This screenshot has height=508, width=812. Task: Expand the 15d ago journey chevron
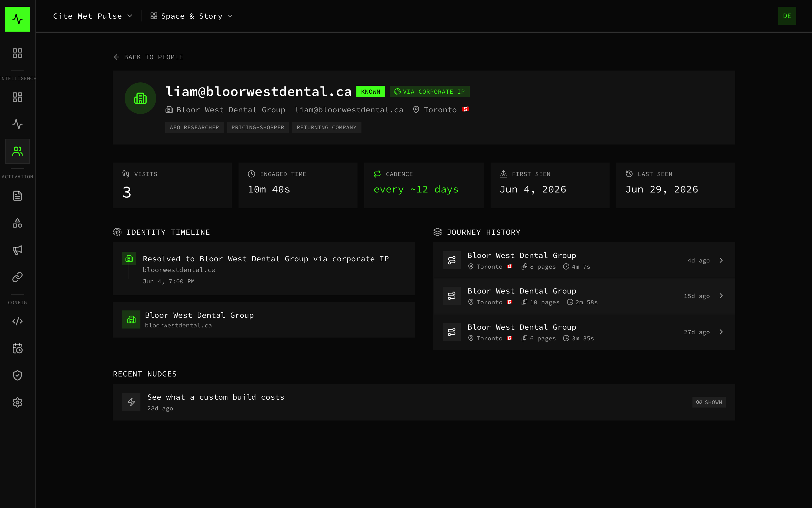721,296
